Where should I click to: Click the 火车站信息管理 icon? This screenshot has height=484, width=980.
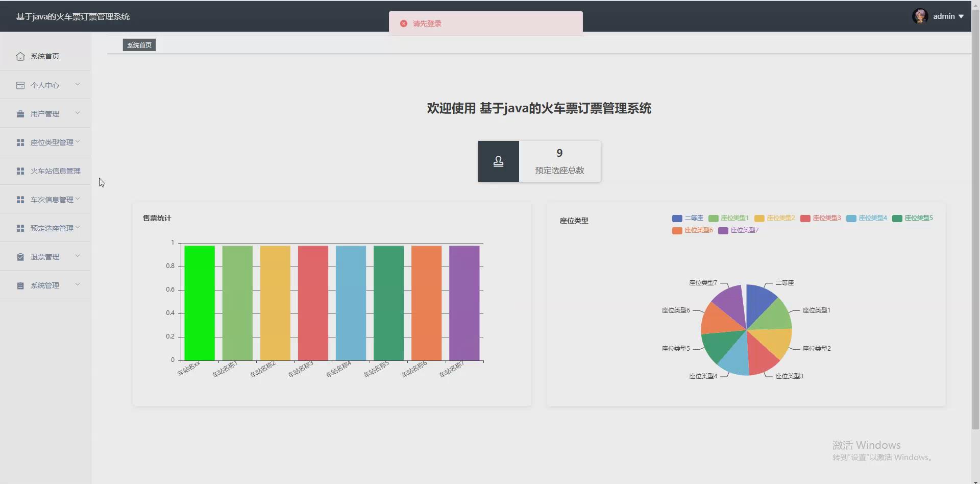coord(20,171)
